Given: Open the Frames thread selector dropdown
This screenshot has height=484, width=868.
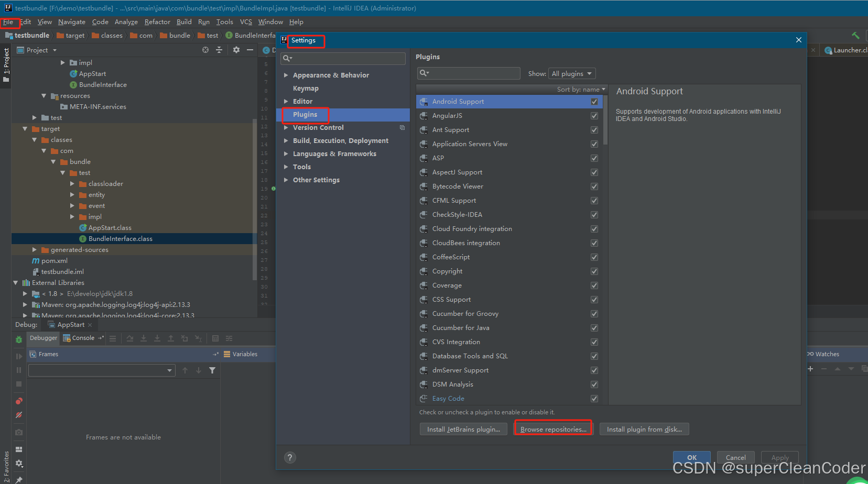Looking at the screenshot, I should tap(102, 370).
